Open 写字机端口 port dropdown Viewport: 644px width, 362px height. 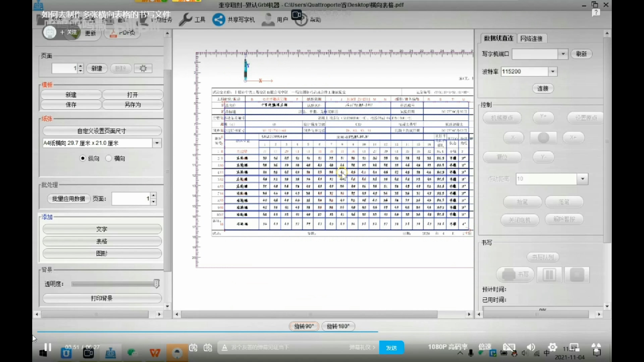(563, 54)
